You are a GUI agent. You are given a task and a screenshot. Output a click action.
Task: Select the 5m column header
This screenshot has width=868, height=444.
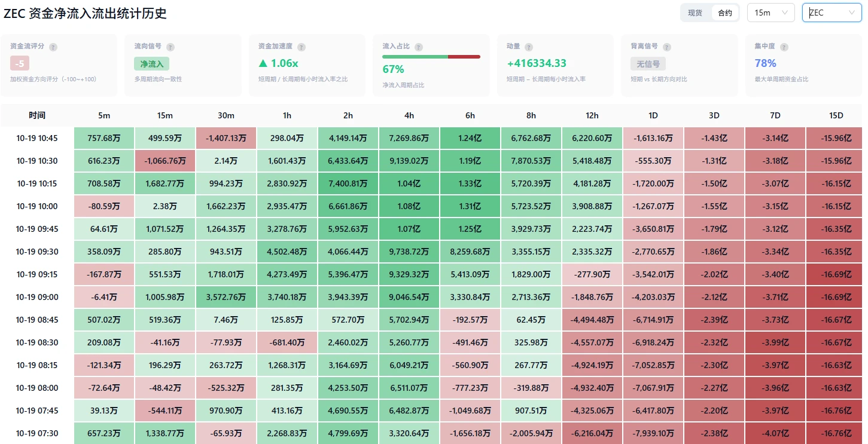[104, 115]
